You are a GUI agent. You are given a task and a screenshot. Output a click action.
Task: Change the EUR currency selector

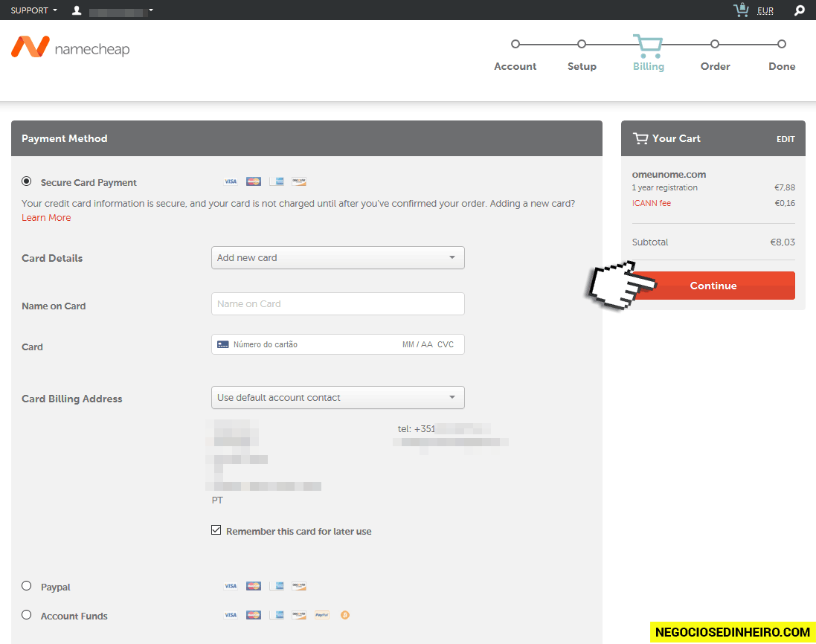pos(765,10)
